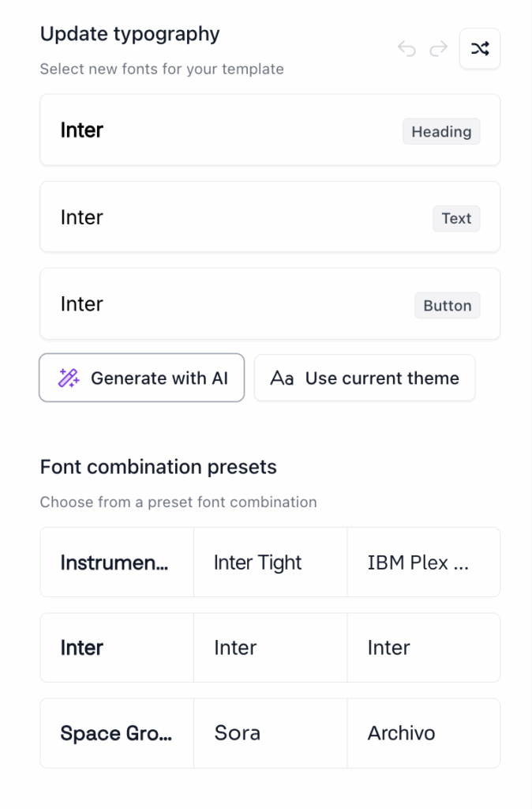Click the redo arrow icon

tap(438, 48)
